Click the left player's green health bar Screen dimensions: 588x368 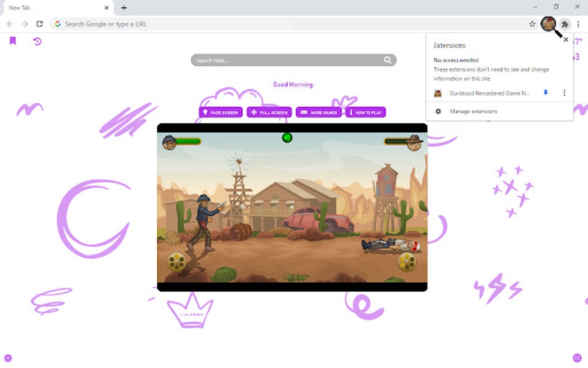tap(189, 141)
